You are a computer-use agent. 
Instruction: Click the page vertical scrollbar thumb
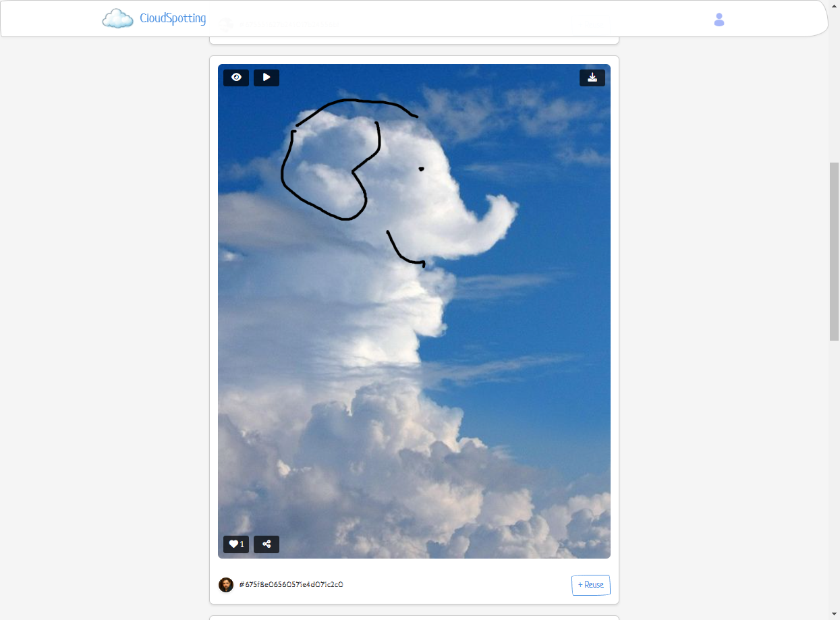pyautogui.click(x=834, y=252)
